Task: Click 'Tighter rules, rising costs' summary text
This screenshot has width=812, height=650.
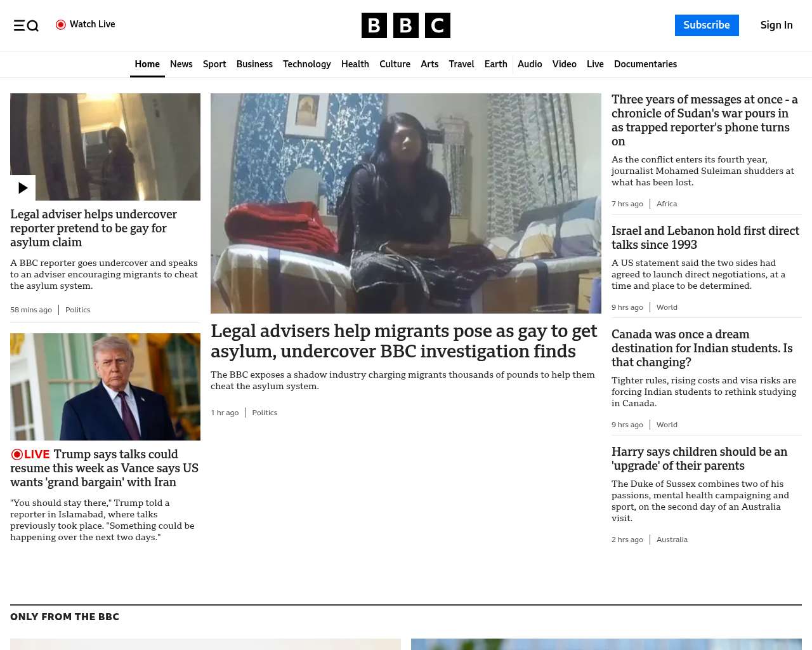Action: coord(704,392)
